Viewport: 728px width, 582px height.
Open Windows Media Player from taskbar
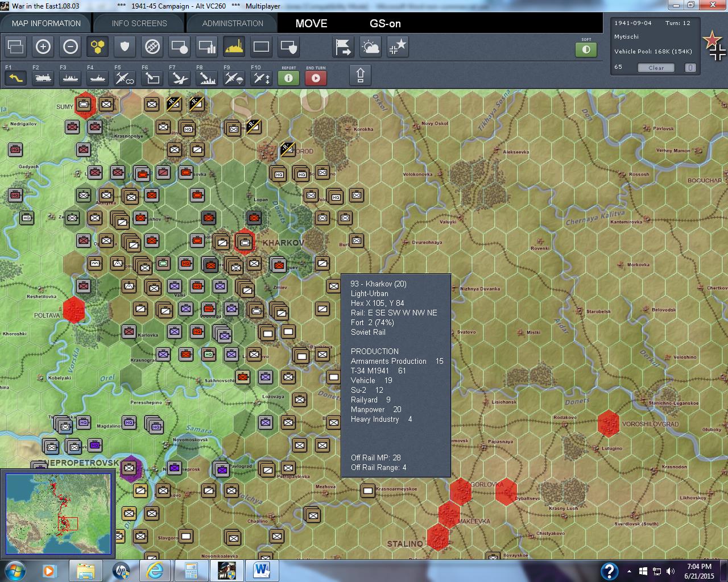coord(50,571)
